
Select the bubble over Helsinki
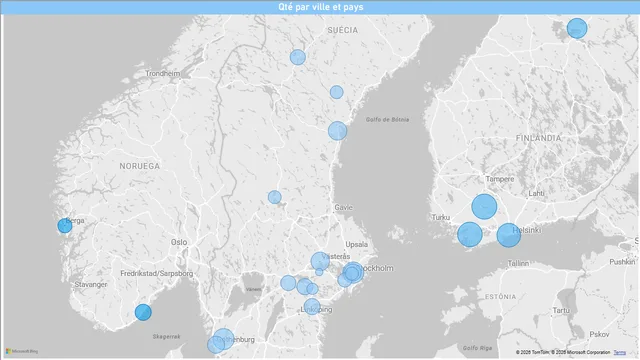(509, 235)
